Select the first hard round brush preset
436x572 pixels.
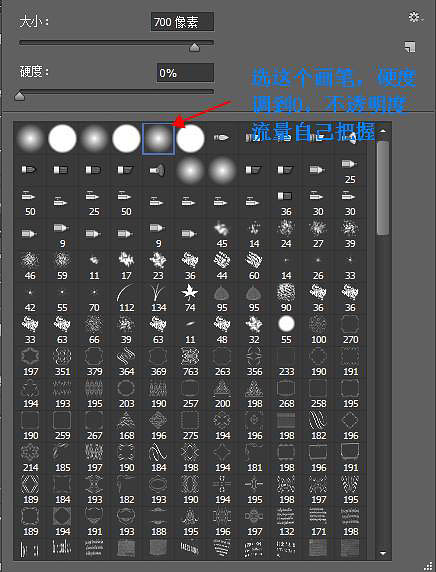(x=62, y=139)
